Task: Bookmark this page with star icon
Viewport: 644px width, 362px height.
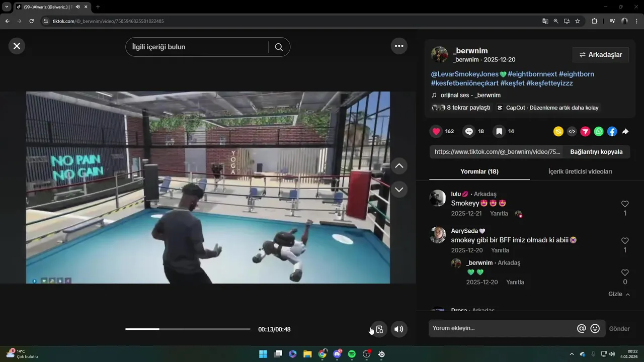Action: coord(578,21)
